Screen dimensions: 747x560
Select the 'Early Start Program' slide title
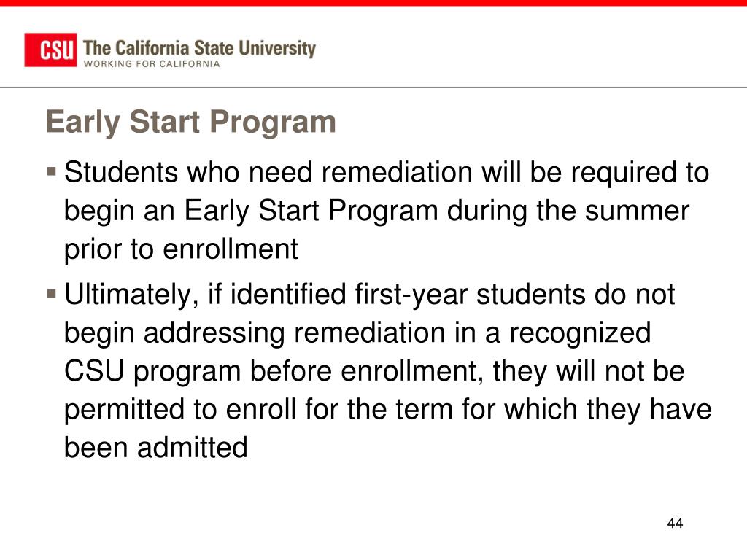coord(191,122)
